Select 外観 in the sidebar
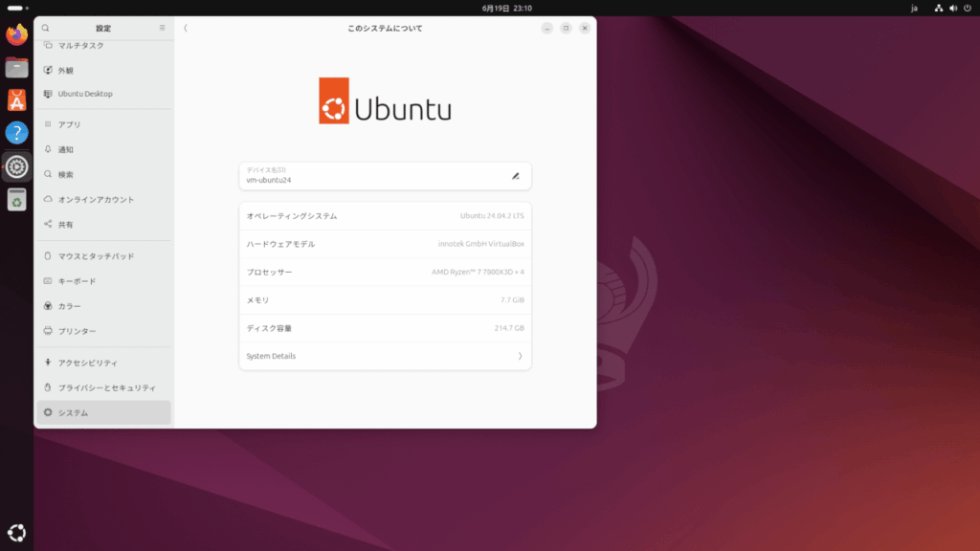 pos(103,70)
